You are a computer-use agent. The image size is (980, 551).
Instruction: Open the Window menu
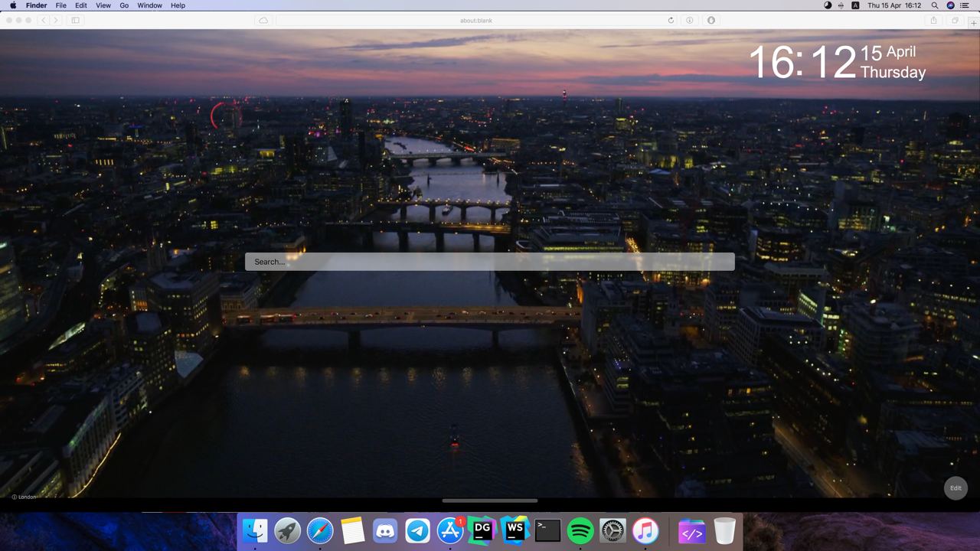coord(149,5)
